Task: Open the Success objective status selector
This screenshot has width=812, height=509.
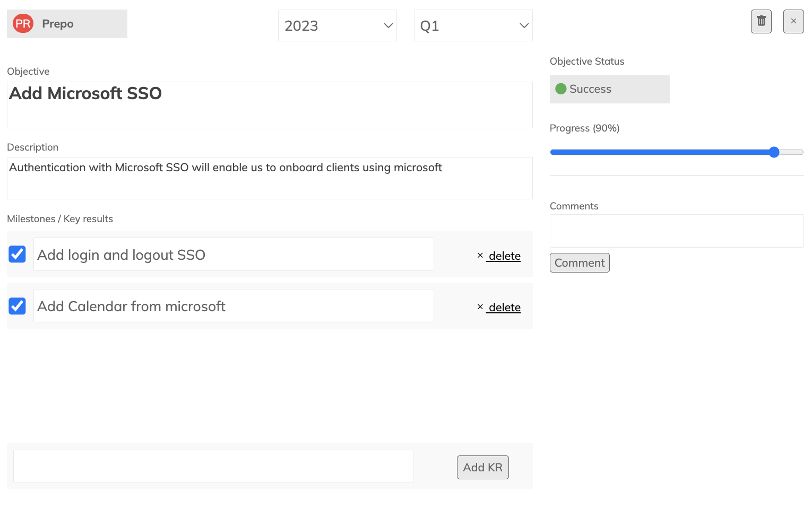Action: (609, 89)
